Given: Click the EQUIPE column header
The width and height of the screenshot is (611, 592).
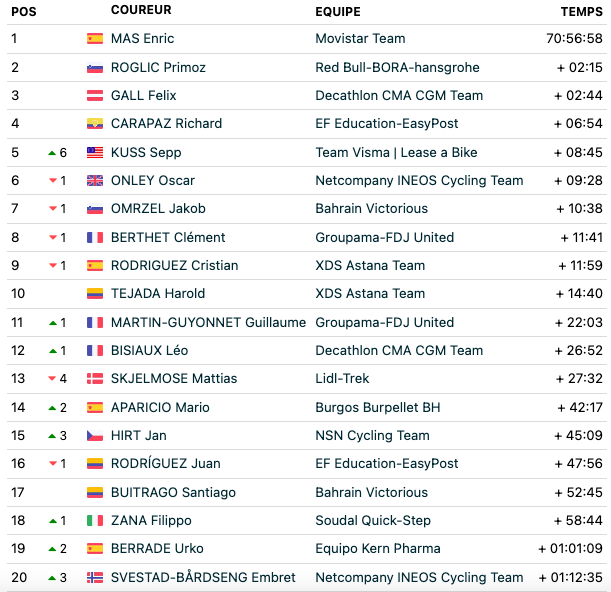Looking at the screenshot, I should tap(338, 12).
